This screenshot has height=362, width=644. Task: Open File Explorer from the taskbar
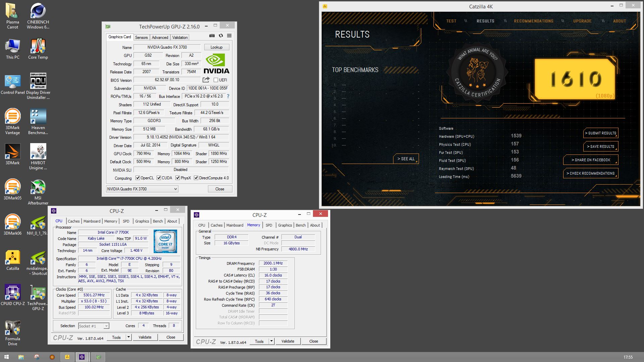(x=21, y=357)
